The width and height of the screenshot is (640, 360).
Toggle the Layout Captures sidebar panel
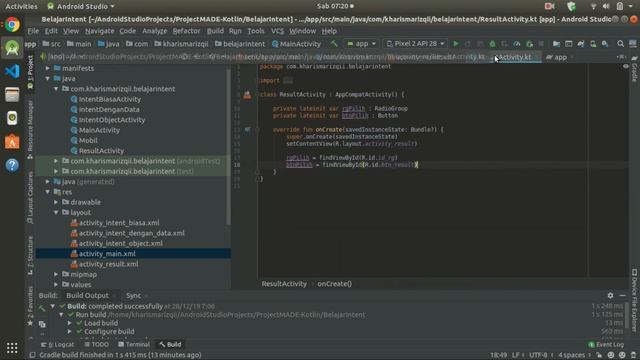30,197
